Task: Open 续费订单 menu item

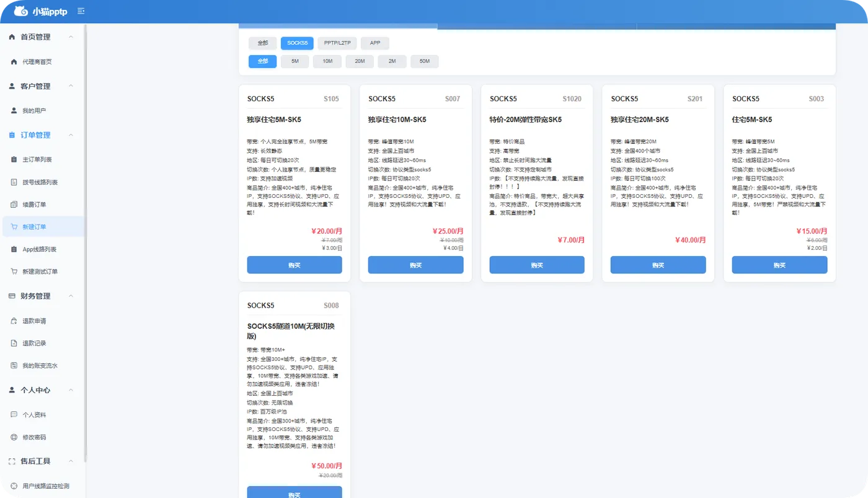Action: click(43, 205)
